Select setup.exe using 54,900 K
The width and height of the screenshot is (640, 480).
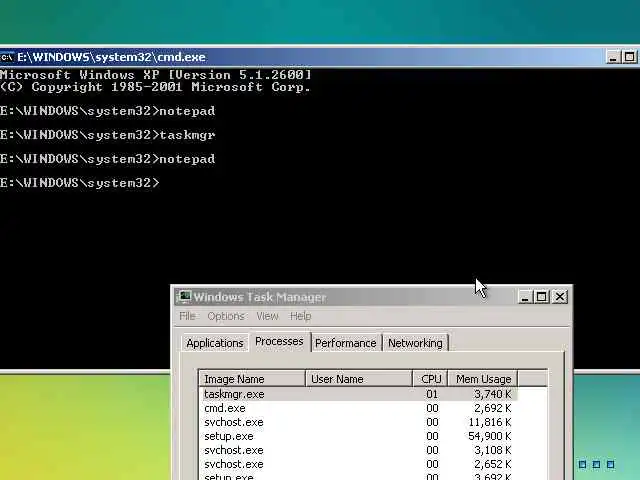pos(358,436)
